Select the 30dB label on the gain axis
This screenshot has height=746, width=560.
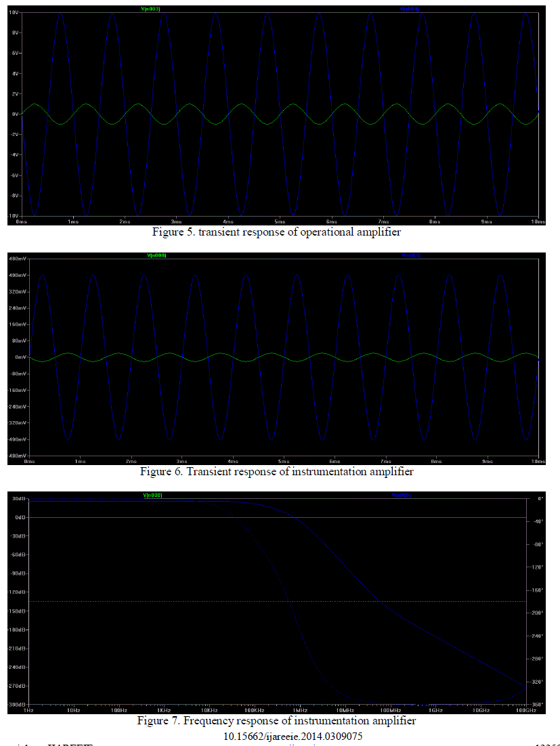click(18, 498)
